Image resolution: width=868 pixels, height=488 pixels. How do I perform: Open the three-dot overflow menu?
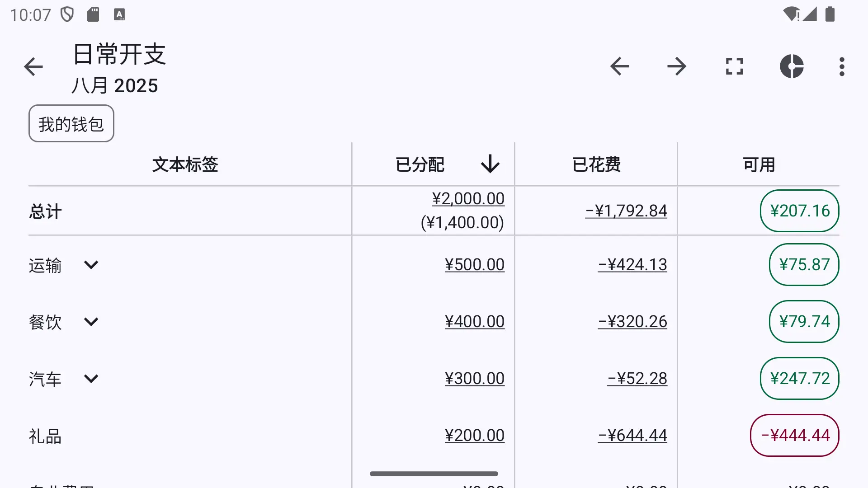[x=842, y=66]
